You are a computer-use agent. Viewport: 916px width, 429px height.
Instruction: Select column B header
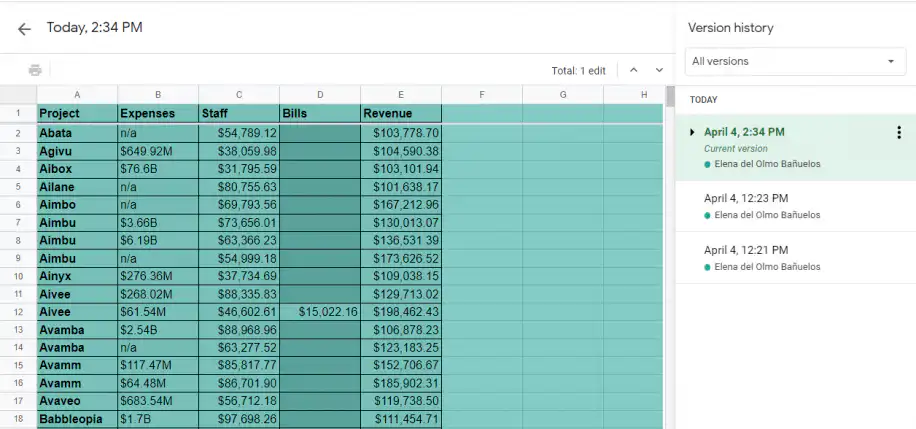[158, 94]
